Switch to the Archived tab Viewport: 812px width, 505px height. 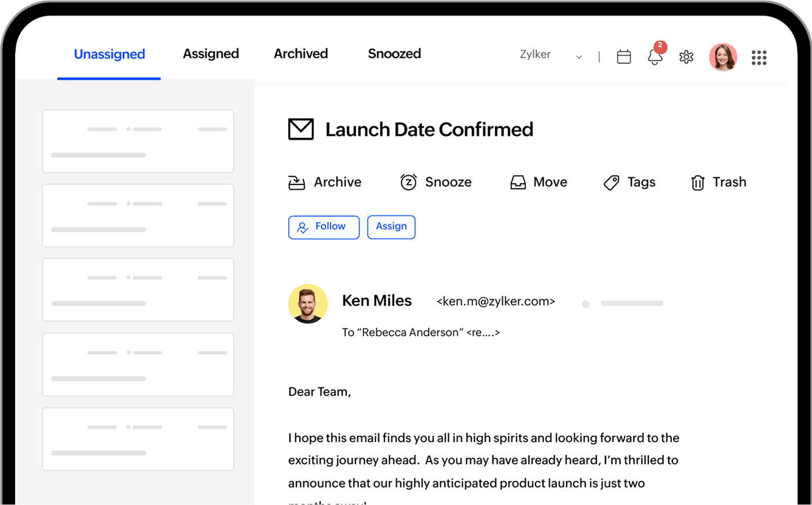301,53
